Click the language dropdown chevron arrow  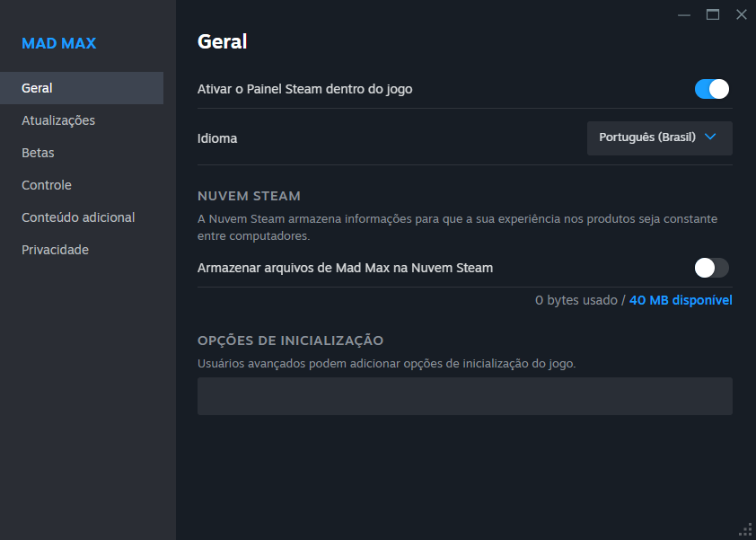(709, 137)
